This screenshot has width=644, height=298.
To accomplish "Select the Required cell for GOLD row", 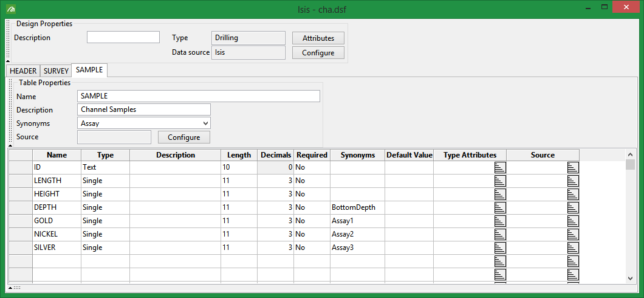I will (x=312, y=221).
